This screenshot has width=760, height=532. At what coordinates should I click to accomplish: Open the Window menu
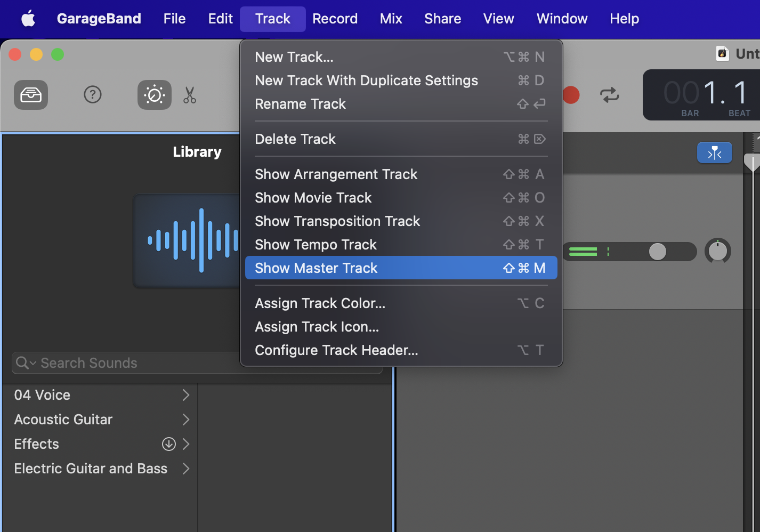pyautogui.click(x=562, y=19)
